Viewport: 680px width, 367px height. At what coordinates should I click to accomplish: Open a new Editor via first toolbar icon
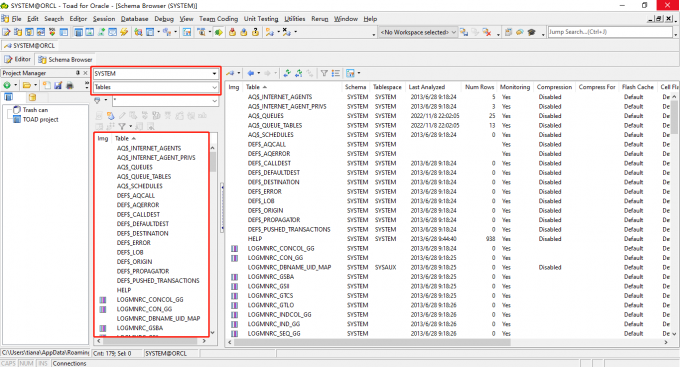[6, 32]
